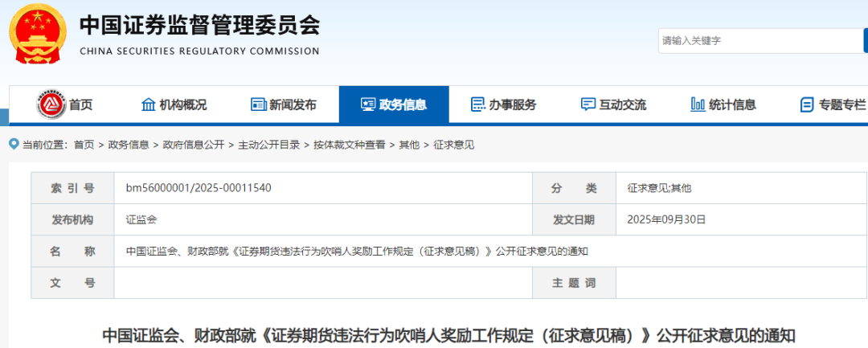Open the 办事服务 tab
This screenshot has width=868, height=348.
tap(512, 104)
